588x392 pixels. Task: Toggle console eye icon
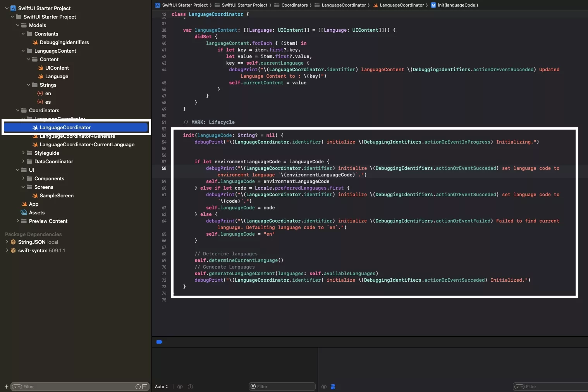click(x=324, y=387)
